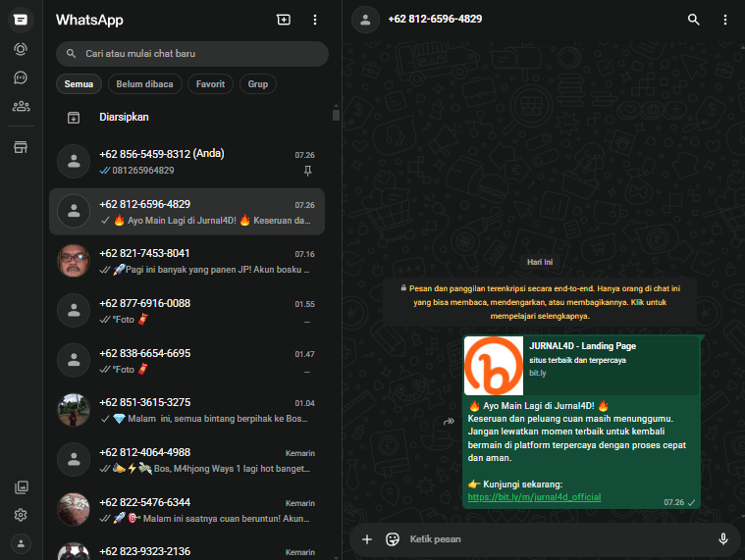
Task: Open the chat +62 851-3615-3275
Action: 187,410
